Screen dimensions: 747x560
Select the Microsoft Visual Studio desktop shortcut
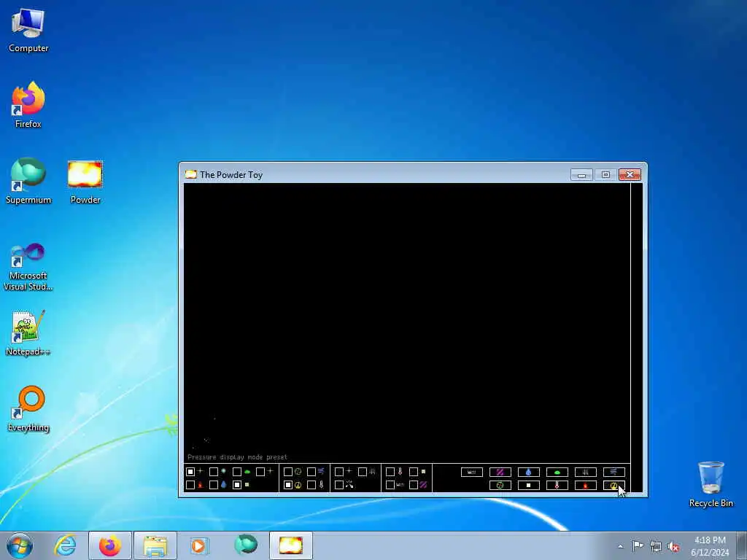(x=28, y=267)
